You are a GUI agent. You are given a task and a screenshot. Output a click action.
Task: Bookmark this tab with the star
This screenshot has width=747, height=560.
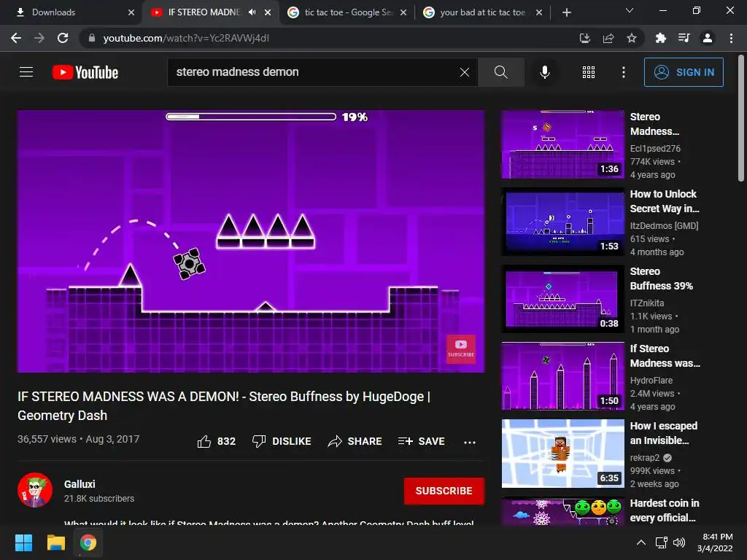point(632,38)
